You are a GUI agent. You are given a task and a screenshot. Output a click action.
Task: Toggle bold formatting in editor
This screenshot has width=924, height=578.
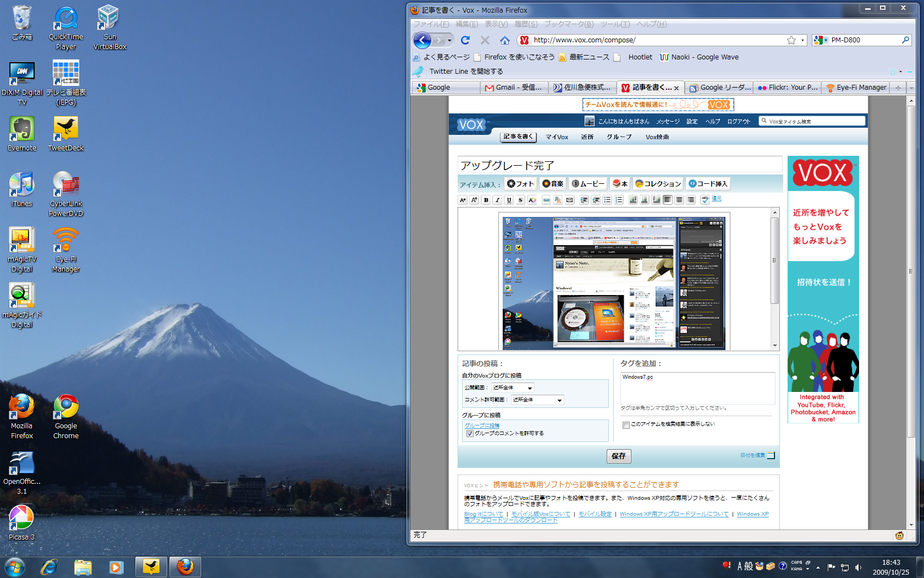click(486, 200)
